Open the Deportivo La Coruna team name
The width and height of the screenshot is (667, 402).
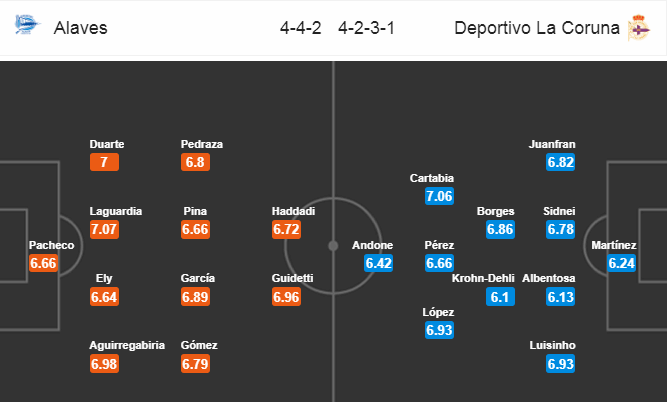click(537, 28)
